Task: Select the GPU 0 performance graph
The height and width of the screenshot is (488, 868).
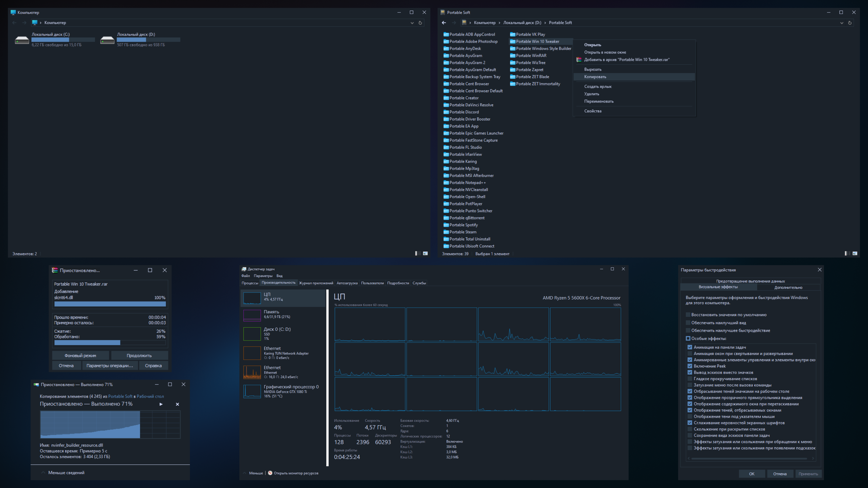Action: (x=252, y=391)
